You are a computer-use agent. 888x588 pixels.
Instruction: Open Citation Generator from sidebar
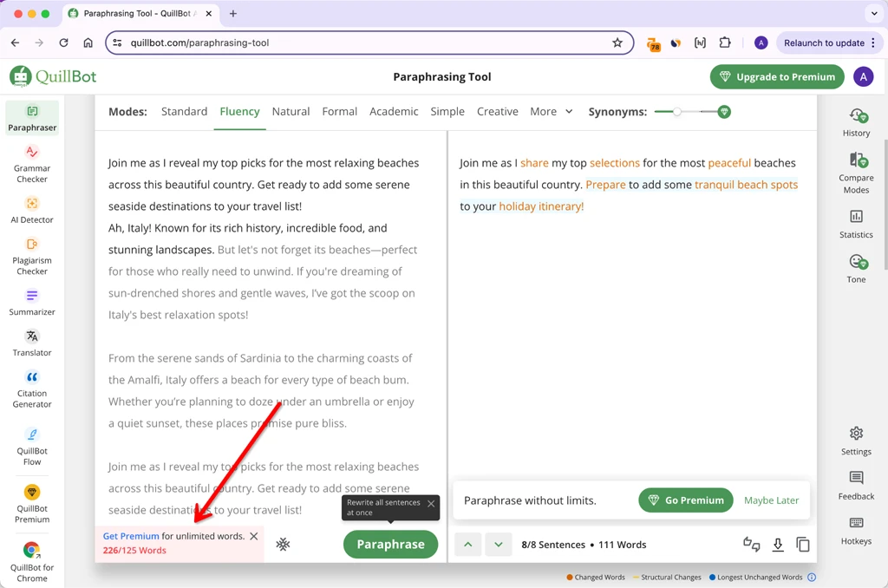[32, 389]
